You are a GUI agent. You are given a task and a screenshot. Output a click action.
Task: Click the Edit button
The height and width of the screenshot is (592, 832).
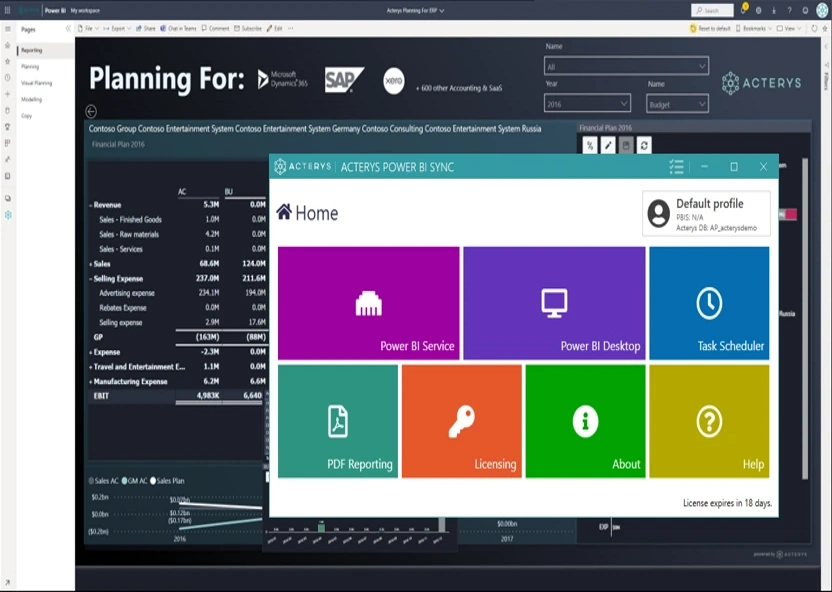pyautogui.click(x=274, y=28)
